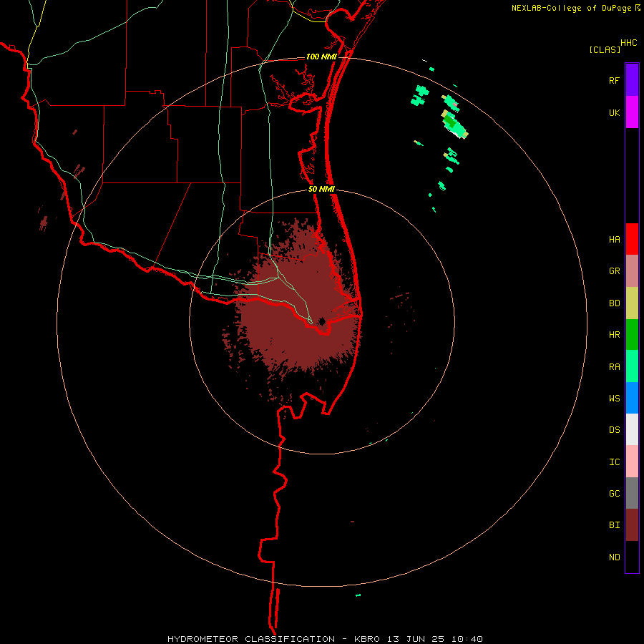Image resolution: width=644 pixels, height=644 pixels.
Task: Click the WS blue legend swatch
Action: [632, 398]
